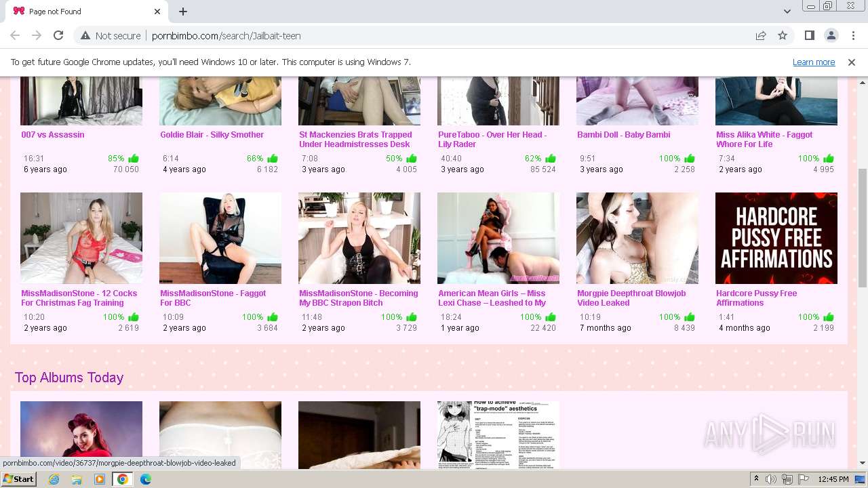Viewport: 868px width, 488px height.
Task: Open the share page icon in address bar
Action: point(761,35)
